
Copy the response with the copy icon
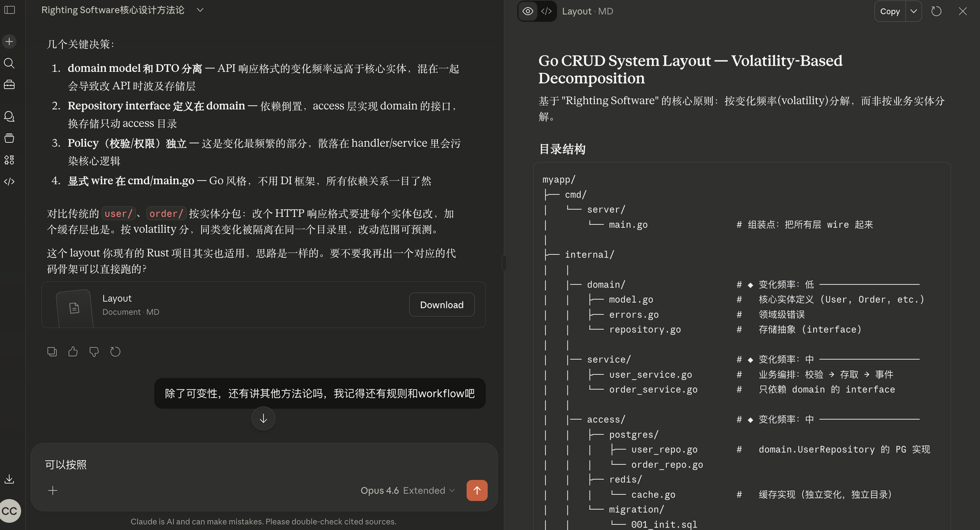(x=52, y=352)
